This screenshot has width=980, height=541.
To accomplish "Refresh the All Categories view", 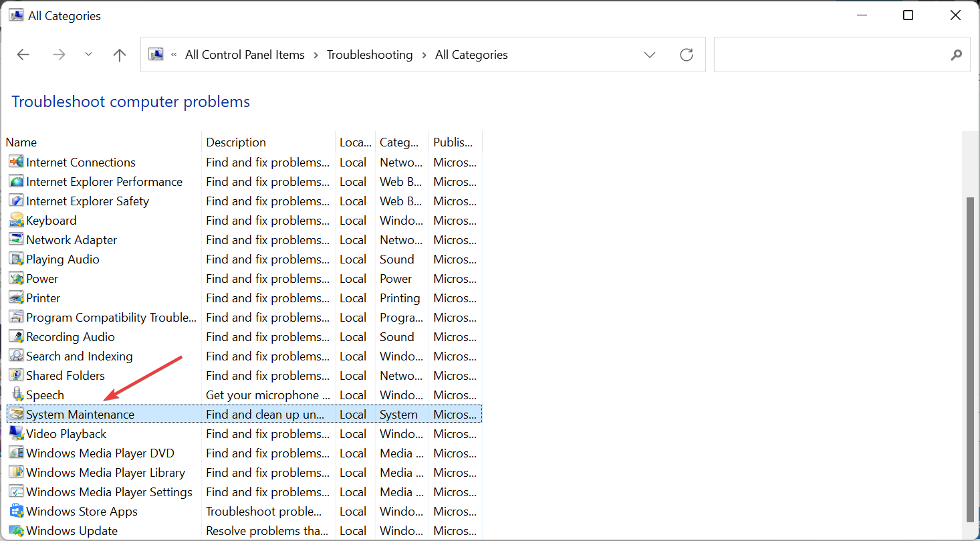I will click(687, 55).
